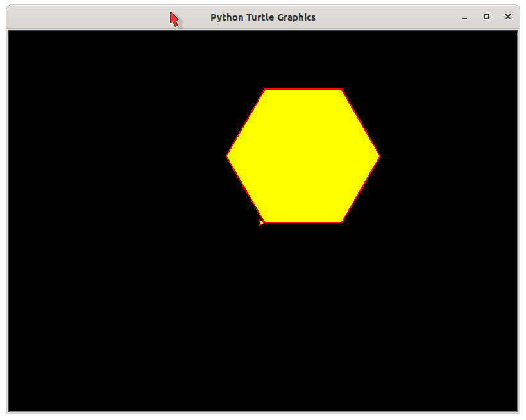Screen dimensions: 526x420
Task: Click the hexagon's leftmost vertex
Action: [226, 156]
